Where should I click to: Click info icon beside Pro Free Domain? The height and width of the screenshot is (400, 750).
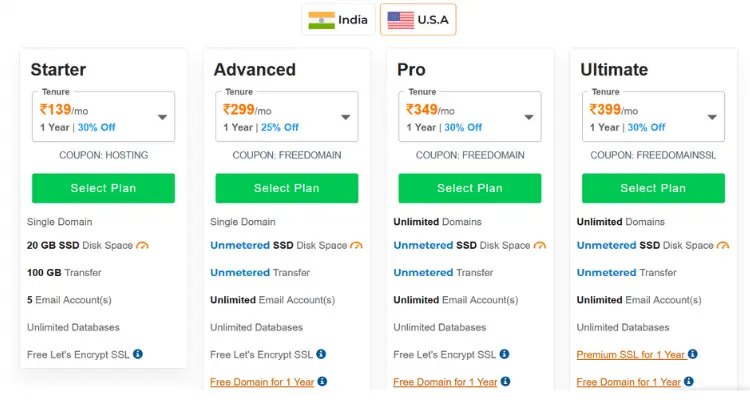506,381
